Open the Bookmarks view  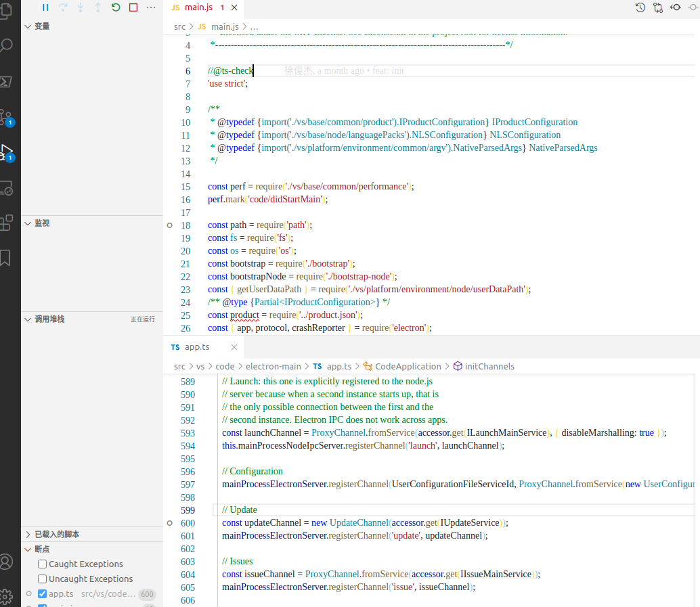click(x=5, y=258)
